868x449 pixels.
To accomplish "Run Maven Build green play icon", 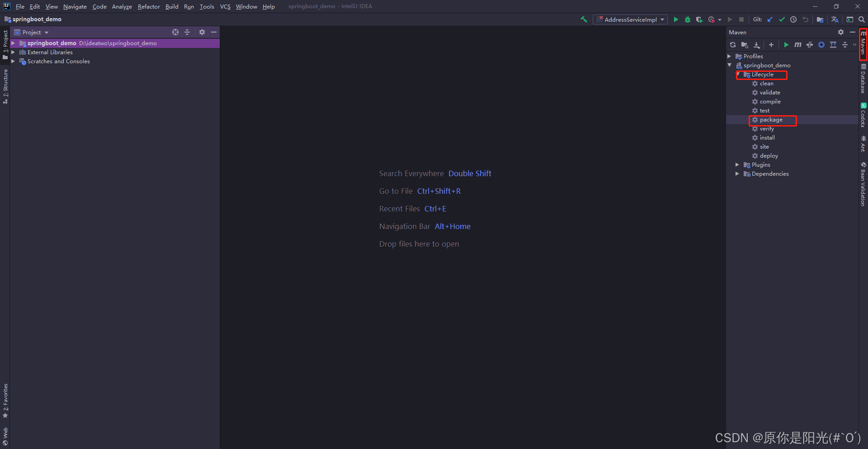I will (786, 45).
